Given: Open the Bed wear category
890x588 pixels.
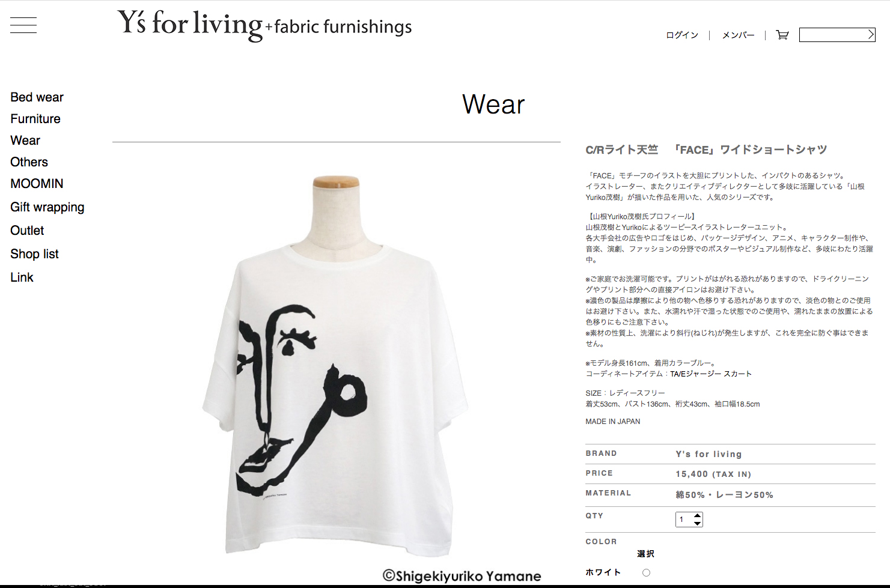Looking at the screenshot, I should pos(37,97).
